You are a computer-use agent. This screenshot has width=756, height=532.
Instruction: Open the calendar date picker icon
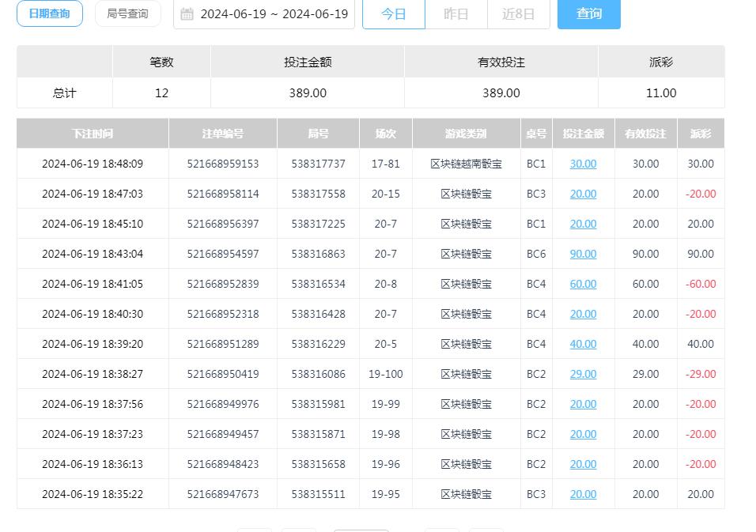[x=187, y=13]
